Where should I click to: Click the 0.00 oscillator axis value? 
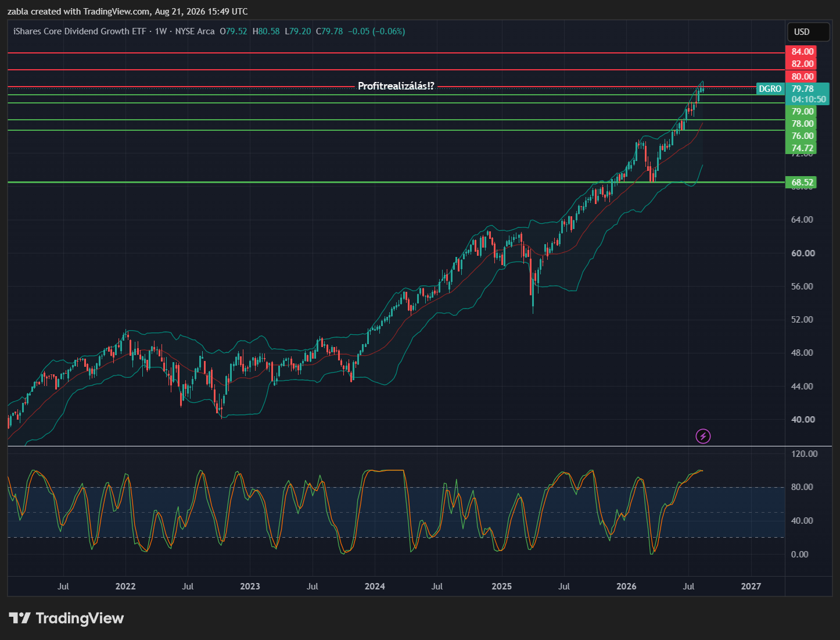tap(800, 555)
